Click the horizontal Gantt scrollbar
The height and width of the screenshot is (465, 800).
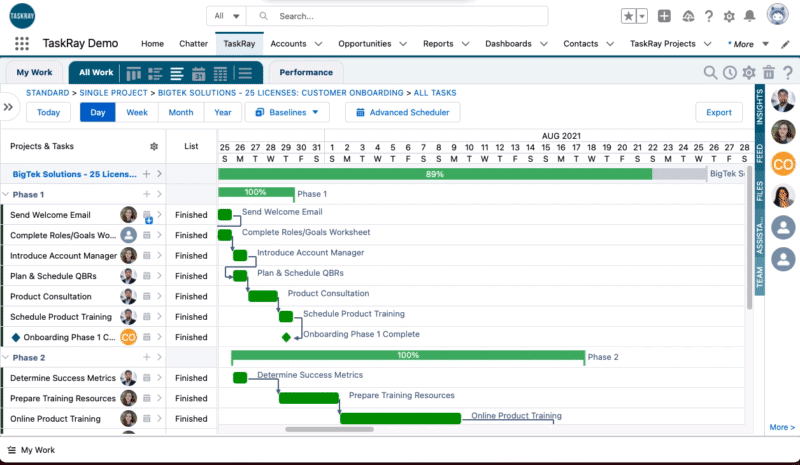(x=330, y=429)
